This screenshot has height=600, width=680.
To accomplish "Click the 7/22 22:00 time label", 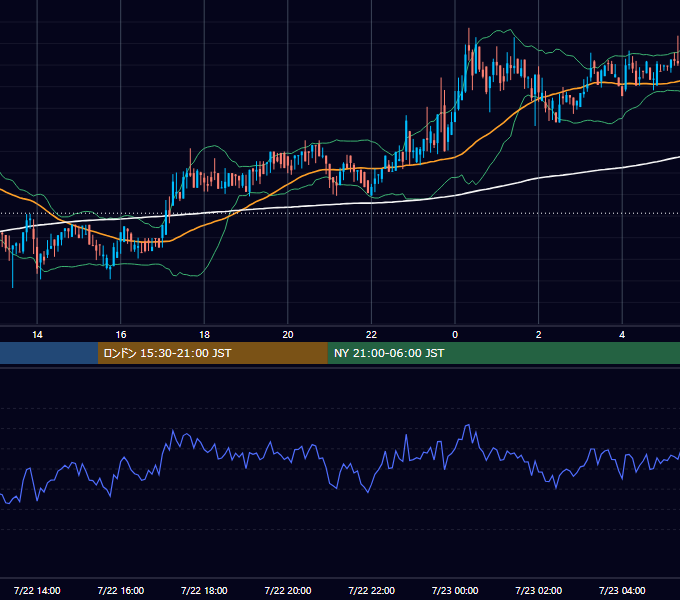I will tap(372, 590).
